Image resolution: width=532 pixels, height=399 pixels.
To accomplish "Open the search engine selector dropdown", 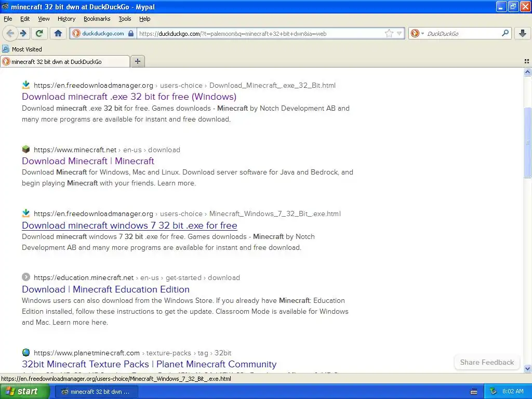I will [x=417, y=33].
